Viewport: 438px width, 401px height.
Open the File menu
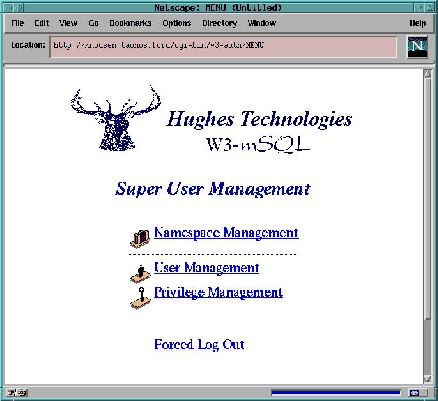[17, 23]
